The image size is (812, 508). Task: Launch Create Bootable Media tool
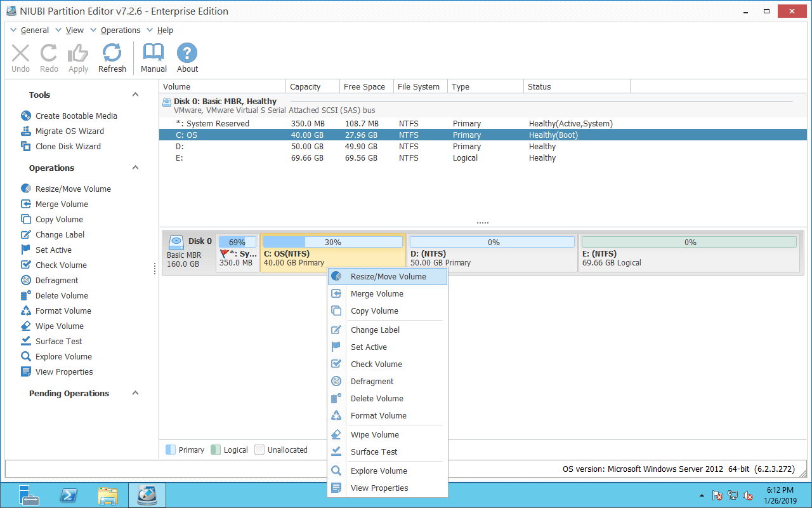pyautogui.click(x=76, y=116)
